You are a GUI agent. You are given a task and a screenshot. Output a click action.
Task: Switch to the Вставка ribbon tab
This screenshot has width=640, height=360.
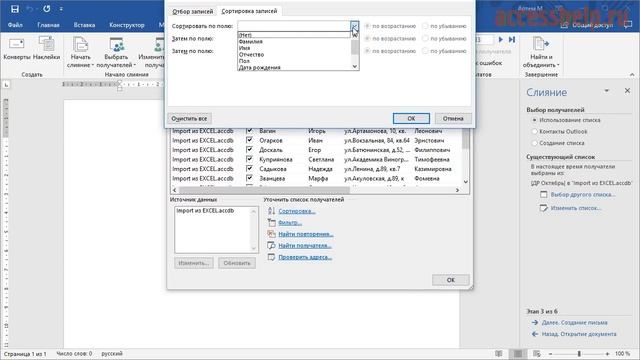(x=84, y=25)
